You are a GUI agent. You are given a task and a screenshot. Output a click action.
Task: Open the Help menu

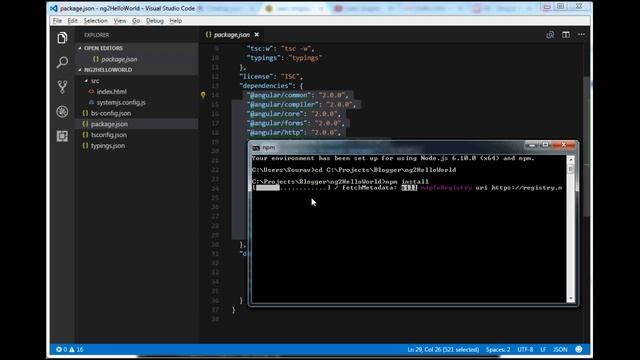tap(176, 21)
